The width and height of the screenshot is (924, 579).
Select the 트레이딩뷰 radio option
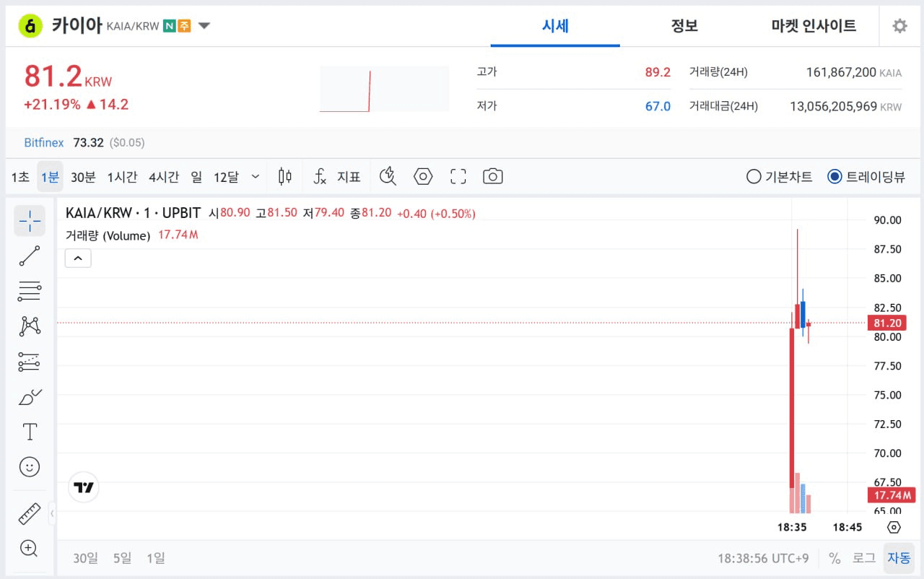pyautogui.click(x=866, y=176)
